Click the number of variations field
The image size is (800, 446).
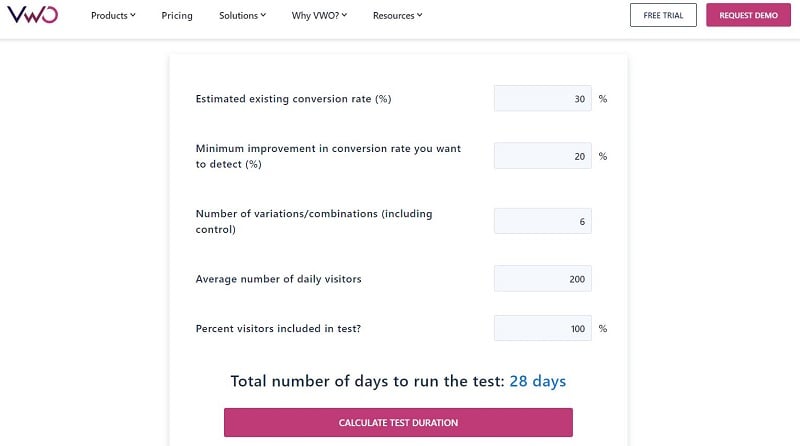click(543, 221)
